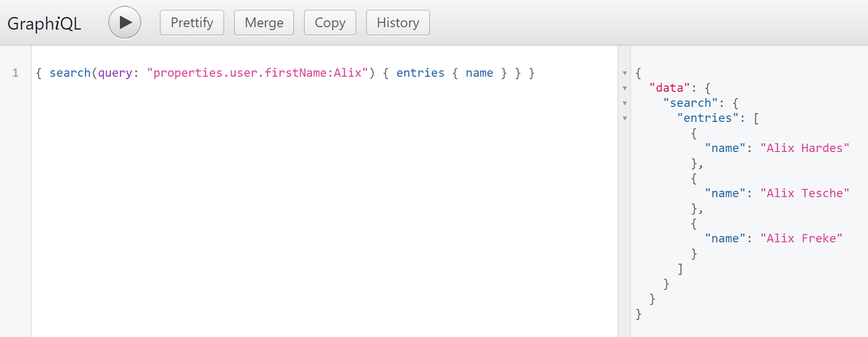
Task: Click the "properties.user.firstName:Alix" string in the query
Action: pyautogui.click(x=257, y=73)
